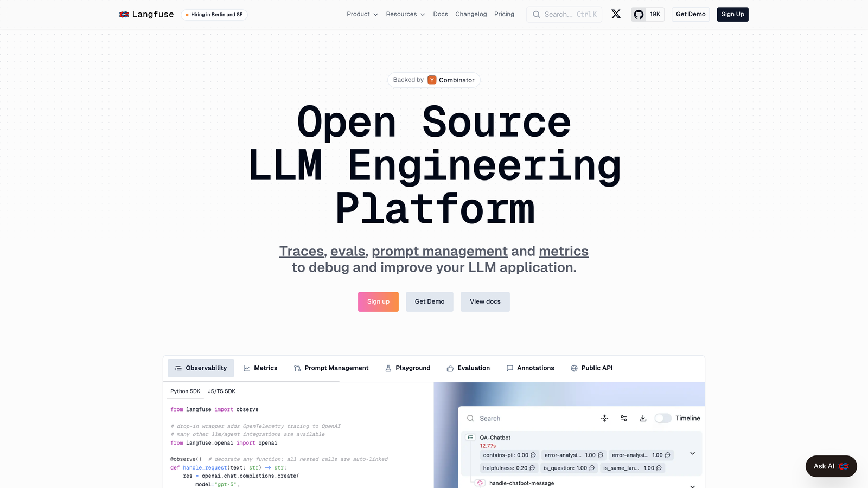Click the header search field
Image resolution: width=868 pixels, height=488 pixels.
pyautogui.click(x=564, y=15)
